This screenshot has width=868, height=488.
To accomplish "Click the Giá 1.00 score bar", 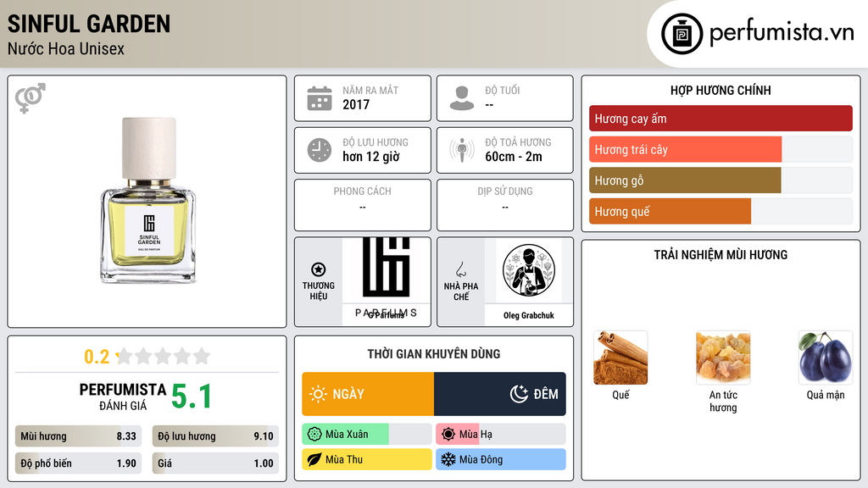I will coord(215,463).
